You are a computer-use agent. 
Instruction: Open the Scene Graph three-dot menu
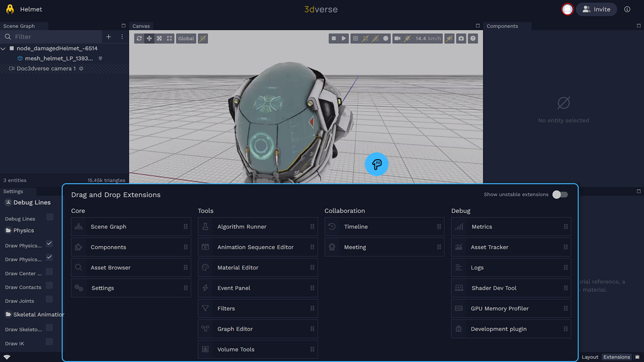click(122, 37)
